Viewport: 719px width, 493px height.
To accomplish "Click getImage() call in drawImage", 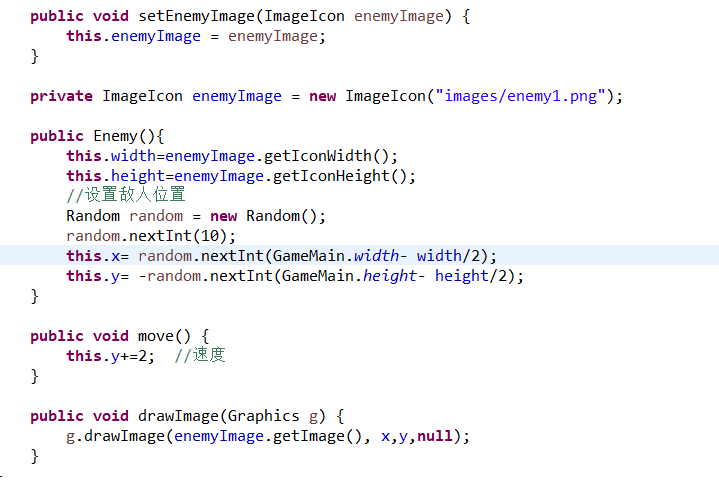I will coord(317,436).
